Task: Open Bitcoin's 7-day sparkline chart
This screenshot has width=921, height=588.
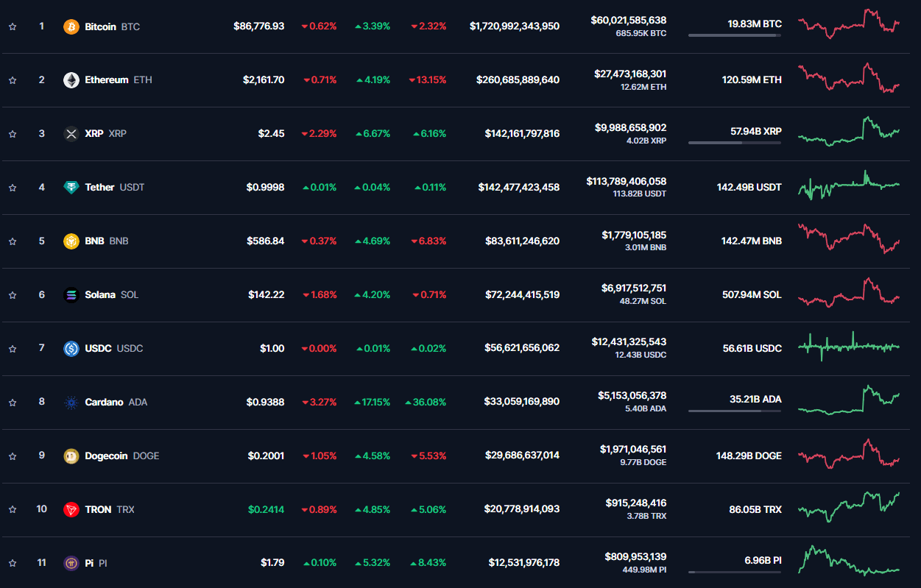Action: 849,24
